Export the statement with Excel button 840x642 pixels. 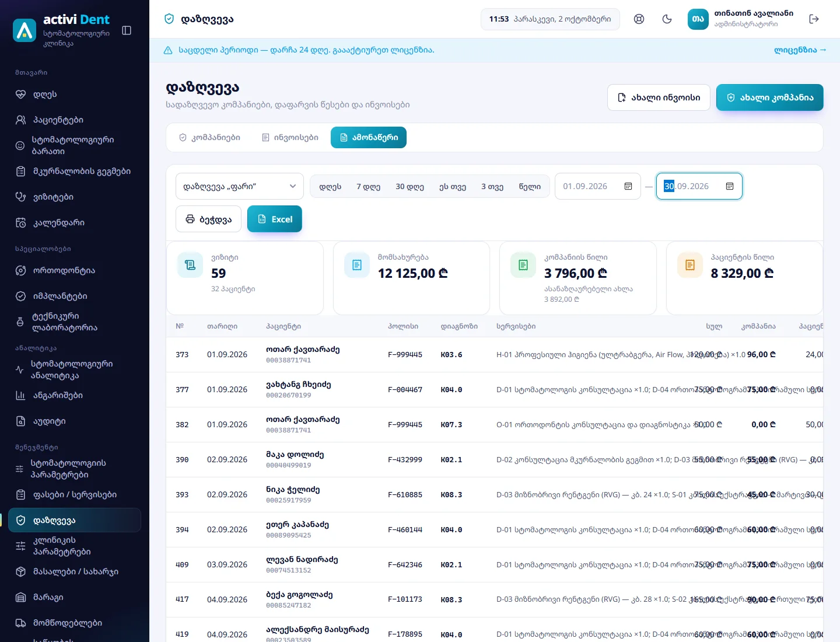(275, 219)
